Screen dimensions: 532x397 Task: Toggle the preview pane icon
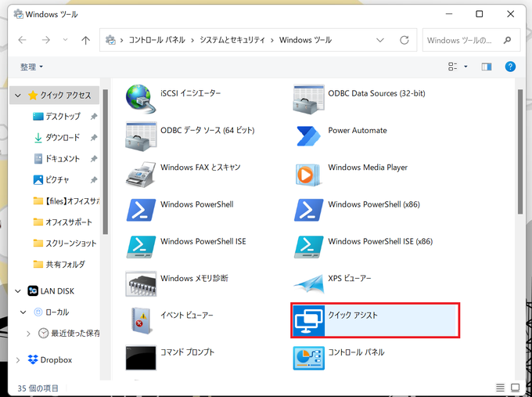(x=487, y=67)
